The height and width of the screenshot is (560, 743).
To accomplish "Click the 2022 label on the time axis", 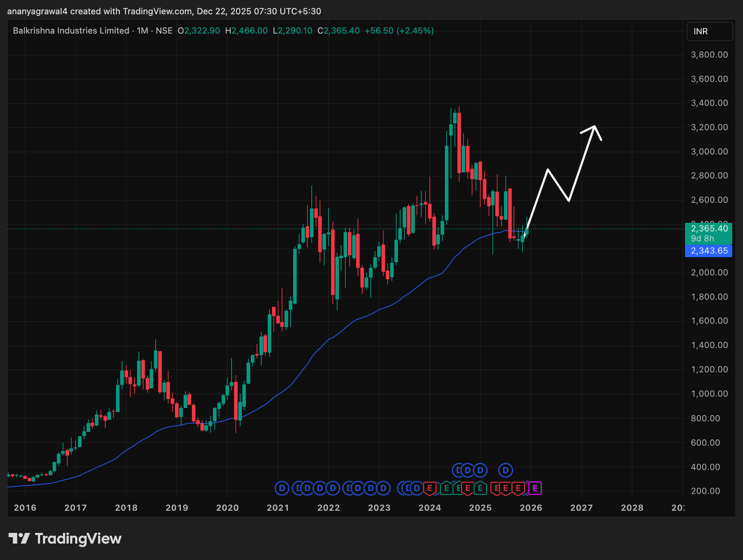I will click(x=329, y=508).
